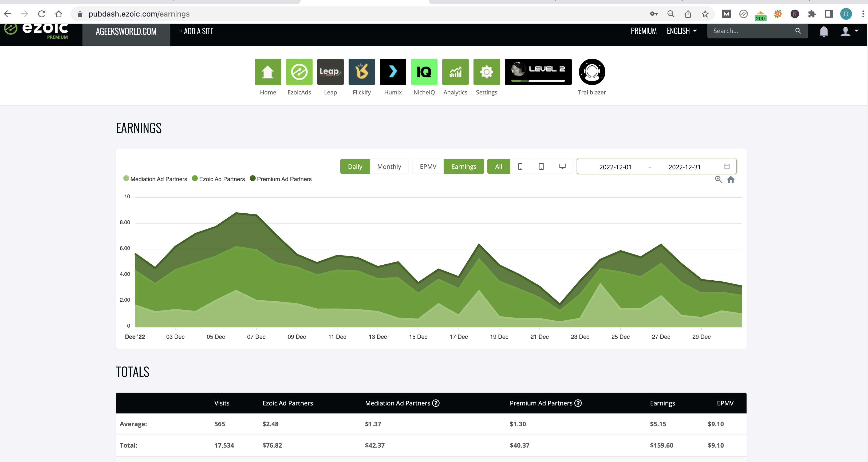Screen dimensions: 868x462
Task: Click the browser share icon
Action: pos(688,14)
